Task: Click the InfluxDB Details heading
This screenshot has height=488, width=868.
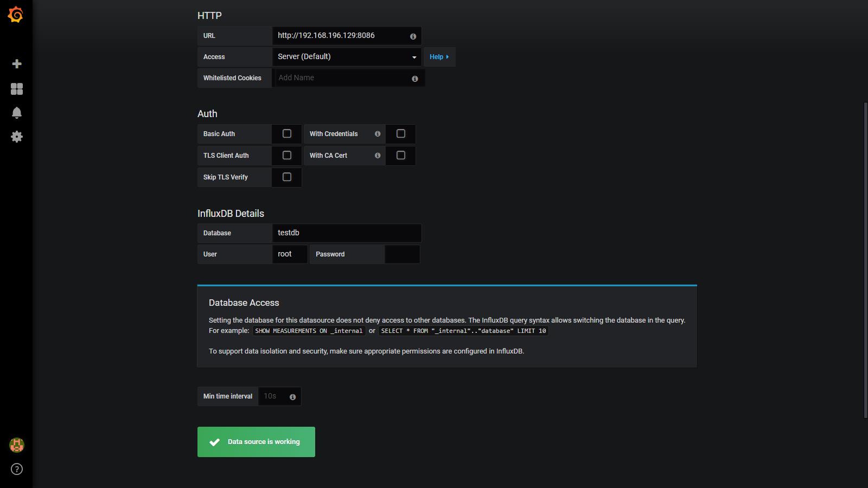Action: click(x=231, y=214)
